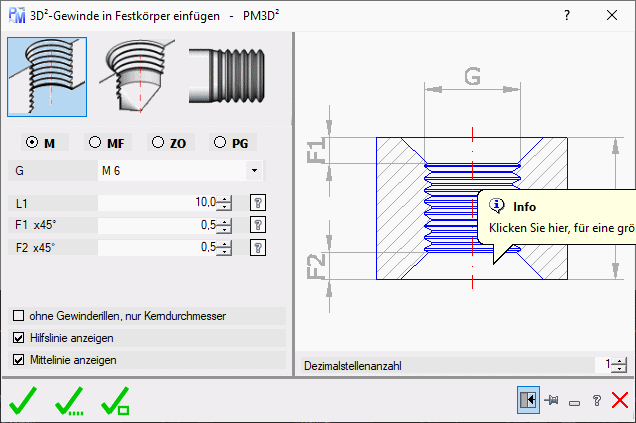Increase the L1 value with up arrow
Image resolution: width=636 pixels, height=423 pixels.
pos(224,199)
